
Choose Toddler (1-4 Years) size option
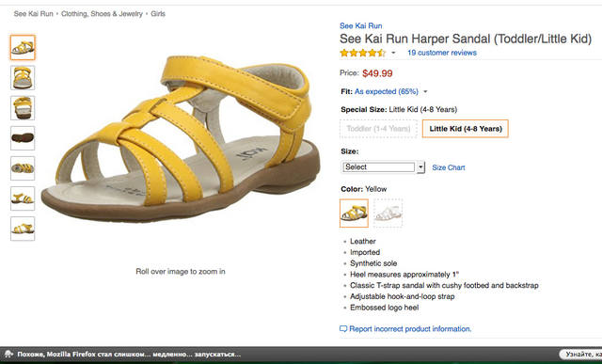point(378,129)
